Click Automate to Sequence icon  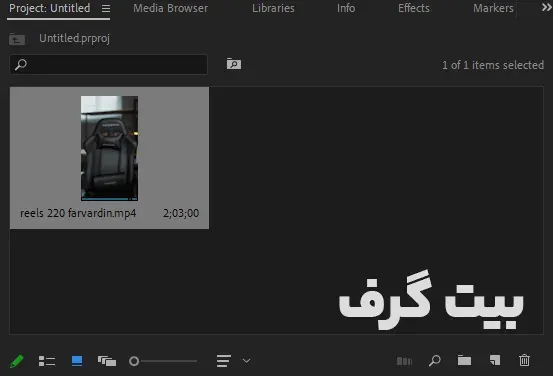tap(405, 361)
